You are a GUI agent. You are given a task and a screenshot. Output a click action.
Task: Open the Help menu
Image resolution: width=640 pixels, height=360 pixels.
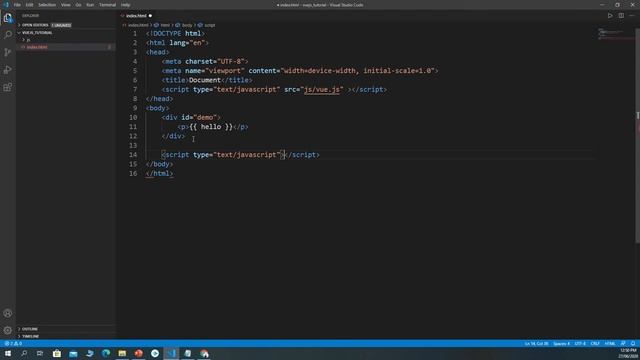(125, 5)
